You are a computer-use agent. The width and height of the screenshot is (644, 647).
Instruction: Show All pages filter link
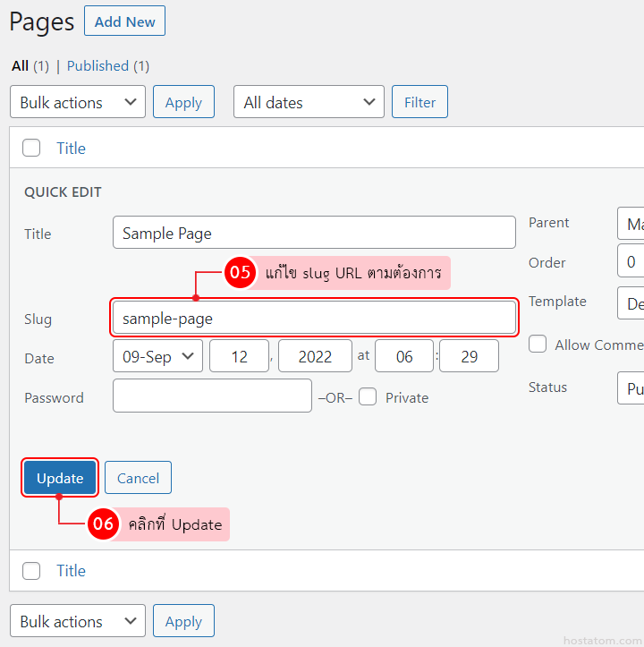(x=21, y=65)
